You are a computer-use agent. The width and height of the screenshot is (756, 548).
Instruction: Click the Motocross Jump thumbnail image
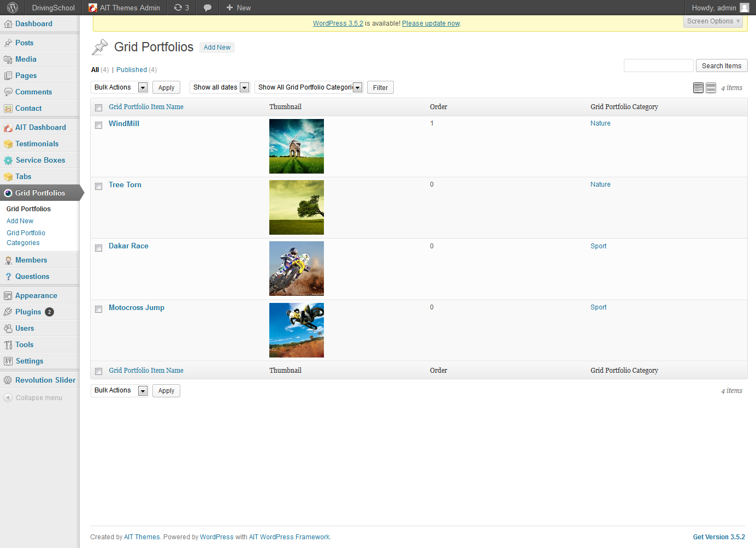[x=297, y=330]
